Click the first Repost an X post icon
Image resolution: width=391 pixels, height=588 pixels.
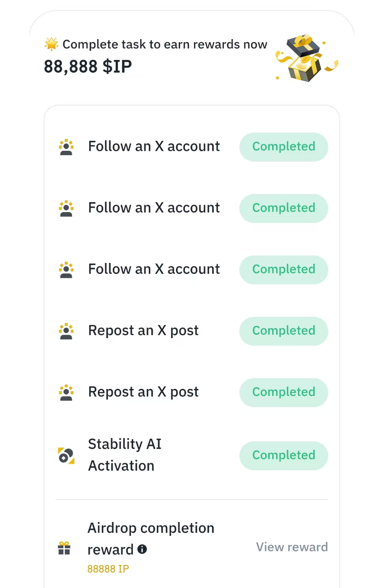pyautogui.click(x=66, y=331)
